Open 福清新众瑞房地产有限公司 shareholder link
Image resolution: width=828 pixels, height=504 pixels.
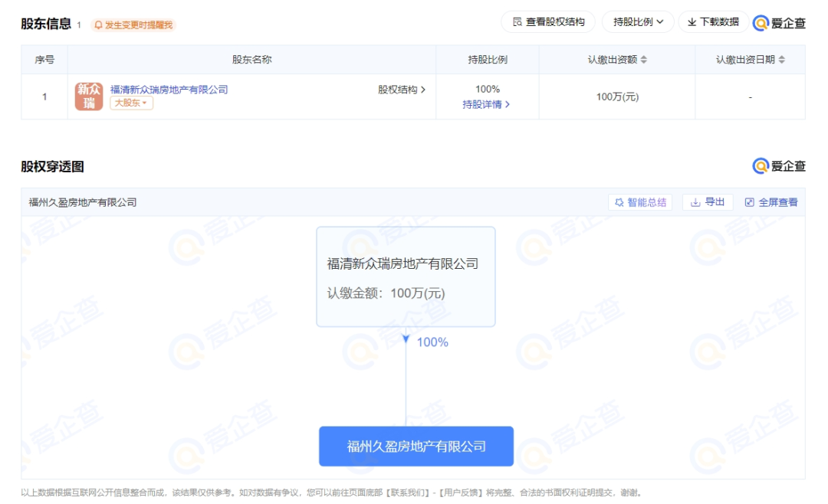point(169,90)
